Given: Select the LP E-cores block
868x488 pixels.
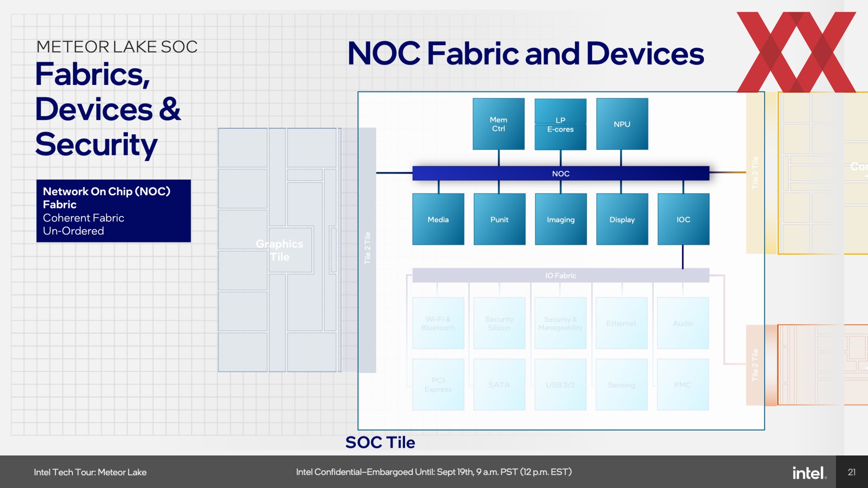Looking at the screenshot, I should point(561,124).
